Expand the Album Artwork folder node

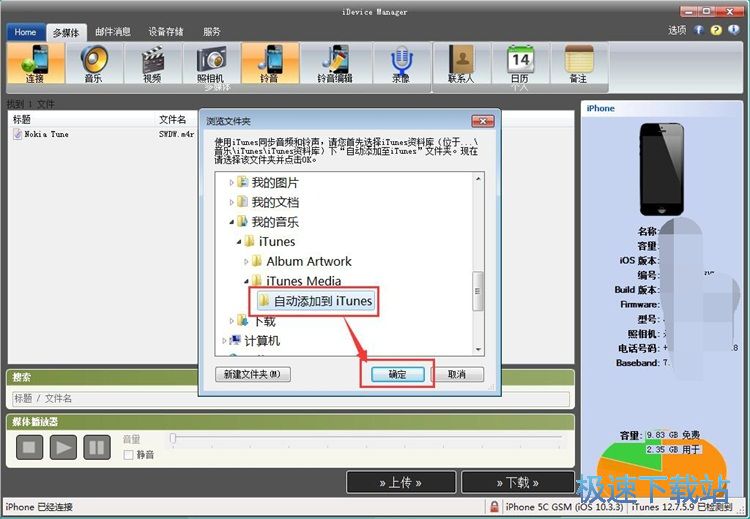tap(246, 262)
